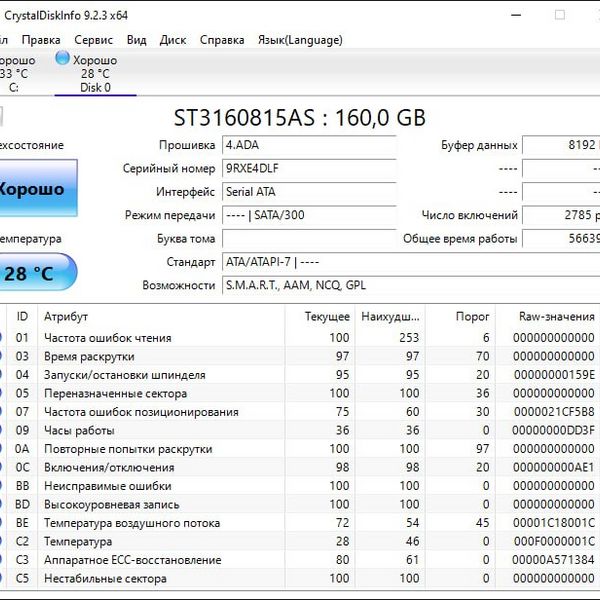This screenshot has width=600, height=600.
Task: Click the Стандарт field ATA/ATAPI-7
Action: click(x=411, y=262)
